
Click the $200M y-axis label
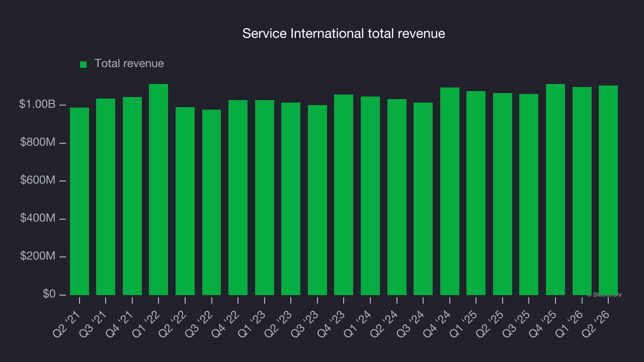coord(38,256)
